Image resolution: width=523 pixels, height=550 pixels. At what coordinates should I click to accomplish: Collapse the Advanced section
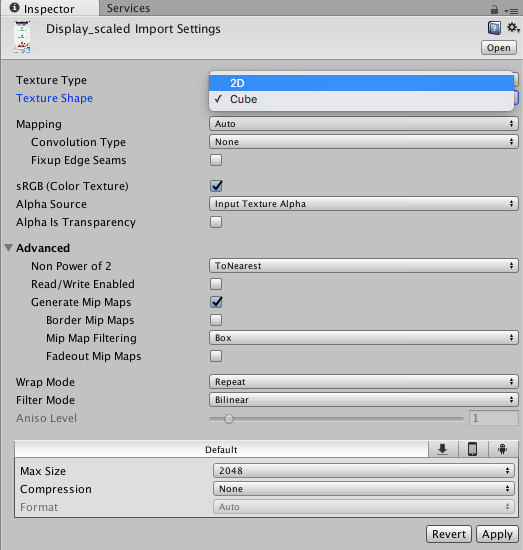9,248
